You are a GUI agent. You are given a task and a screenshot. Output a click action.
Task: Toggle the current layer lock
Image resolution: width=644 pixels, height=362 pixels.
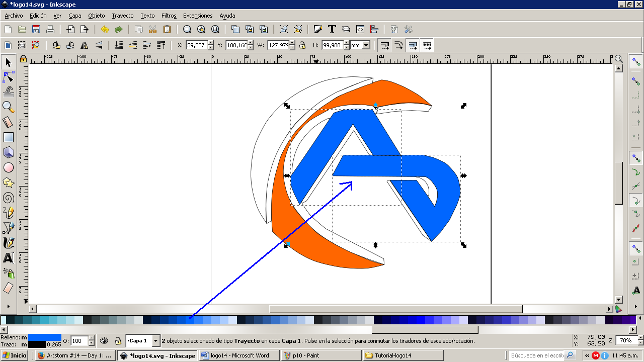tap(118, 341)
